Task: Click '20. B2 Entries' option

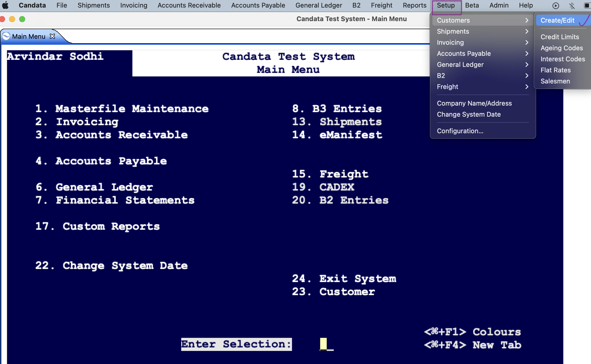Action: (x=340, y=200)
